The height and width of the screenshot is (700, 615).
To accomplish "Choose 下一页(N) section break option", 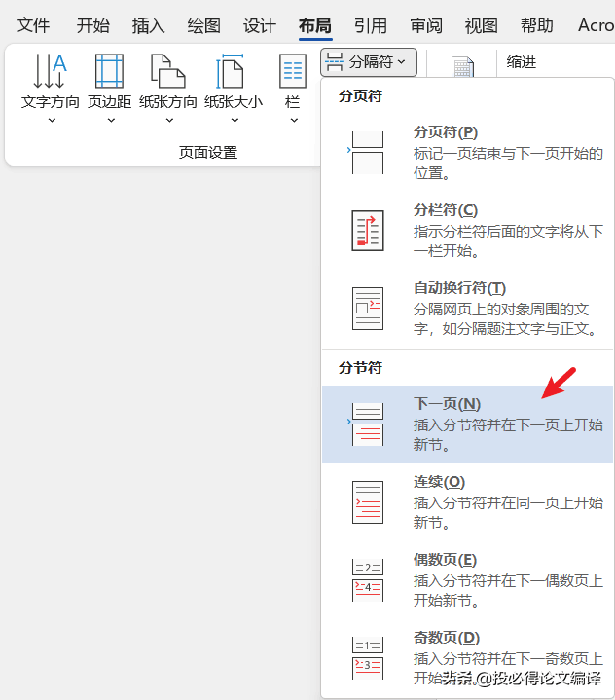I will [x=467, y=424].
